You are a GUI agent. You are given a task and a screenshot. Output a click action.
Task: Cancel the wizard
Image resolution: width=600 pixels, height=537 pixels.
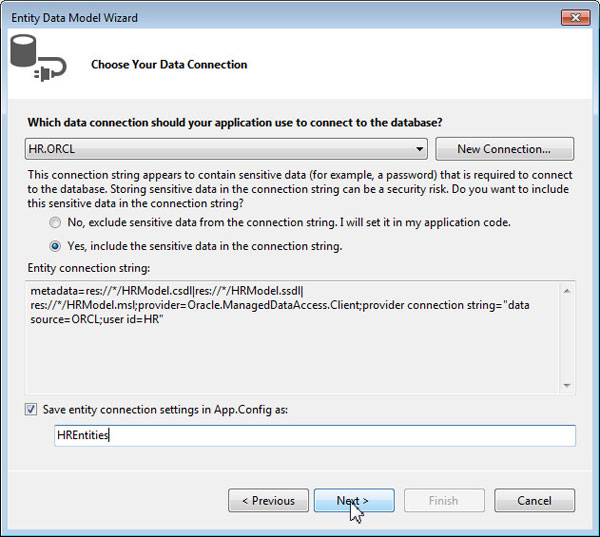(534, 501)
